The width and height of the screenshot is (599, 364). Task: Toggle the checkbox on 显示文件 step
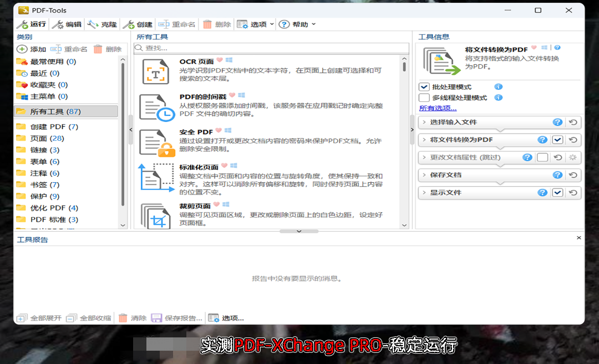557,192
